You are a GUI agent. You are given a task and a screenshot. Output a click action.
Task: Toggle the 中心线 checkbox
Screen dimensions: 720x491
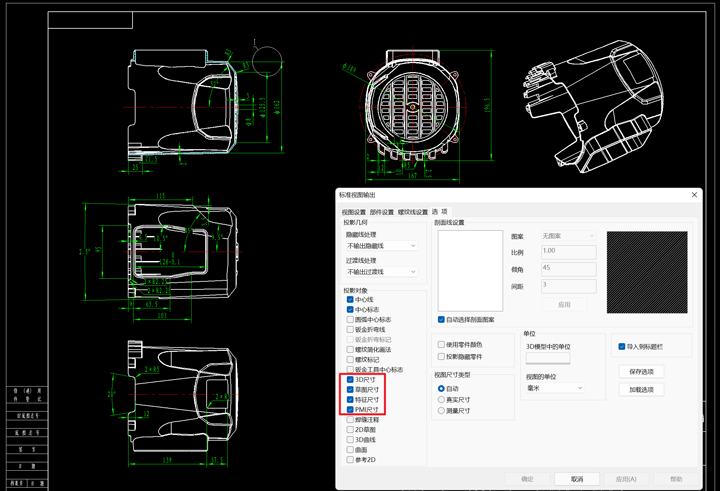tap(350, 300)
